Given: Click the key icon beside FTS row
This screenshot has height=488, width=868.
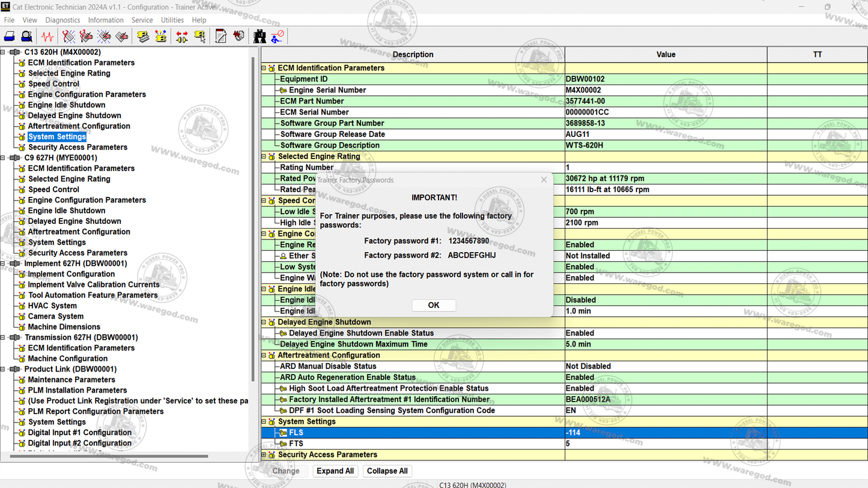Looking at the screenshot, I should (x=283, y=444).
